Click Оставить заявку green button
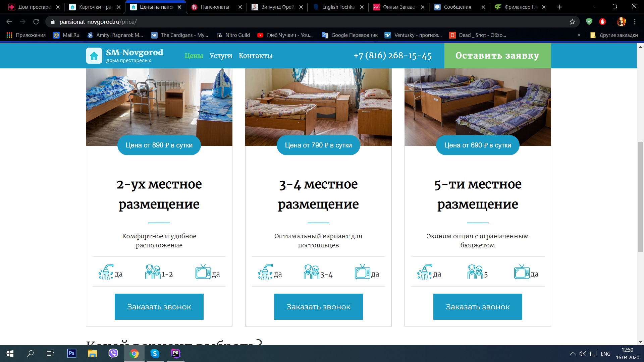644x362 pixels. pos(497,56)
